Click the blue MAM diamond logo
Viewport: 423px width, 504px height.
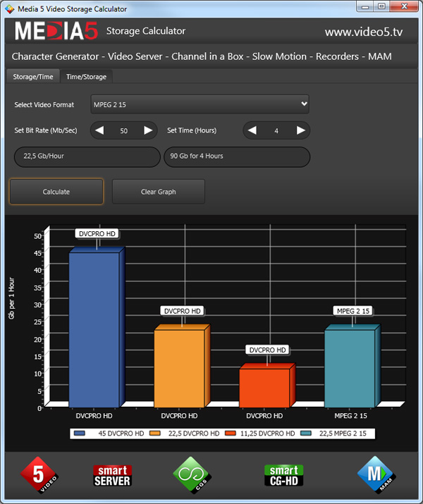point(376,475)
